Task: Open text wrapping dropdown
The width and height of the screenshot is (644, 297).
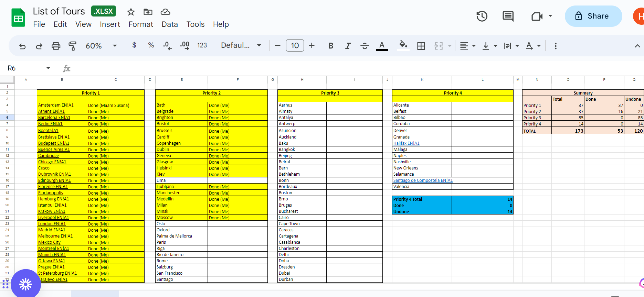Action: click(x=511, y=46)
